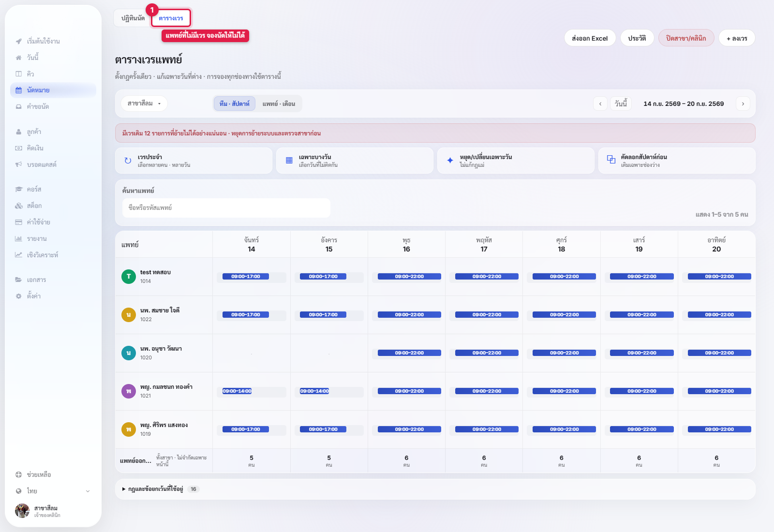The image size is (774, 532).
Task: Select นัดหมาย calendar icon in sidebar
Action: tap(18, 90)
